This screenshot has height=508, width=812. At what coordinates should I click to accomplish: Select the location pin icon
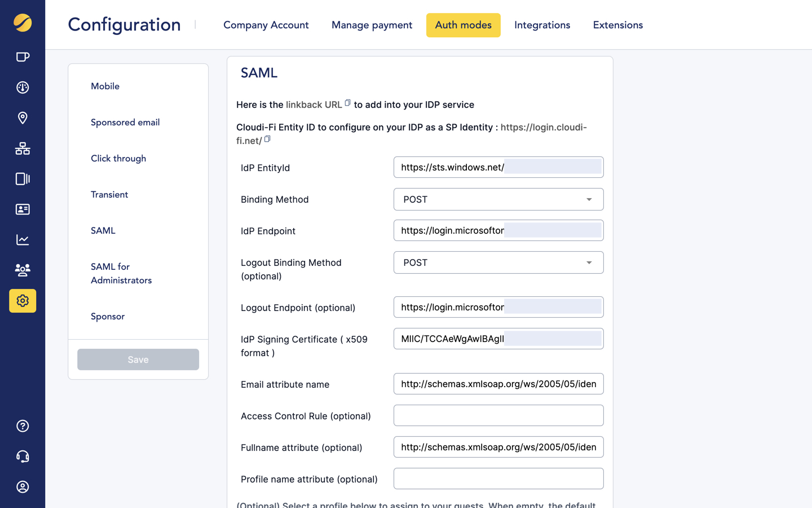(22, 118)
